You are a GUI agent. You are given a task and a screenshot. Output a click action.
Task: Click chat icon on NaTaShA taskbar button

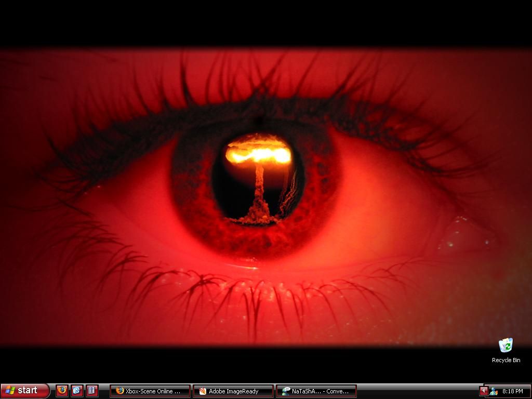click(286, 391)
